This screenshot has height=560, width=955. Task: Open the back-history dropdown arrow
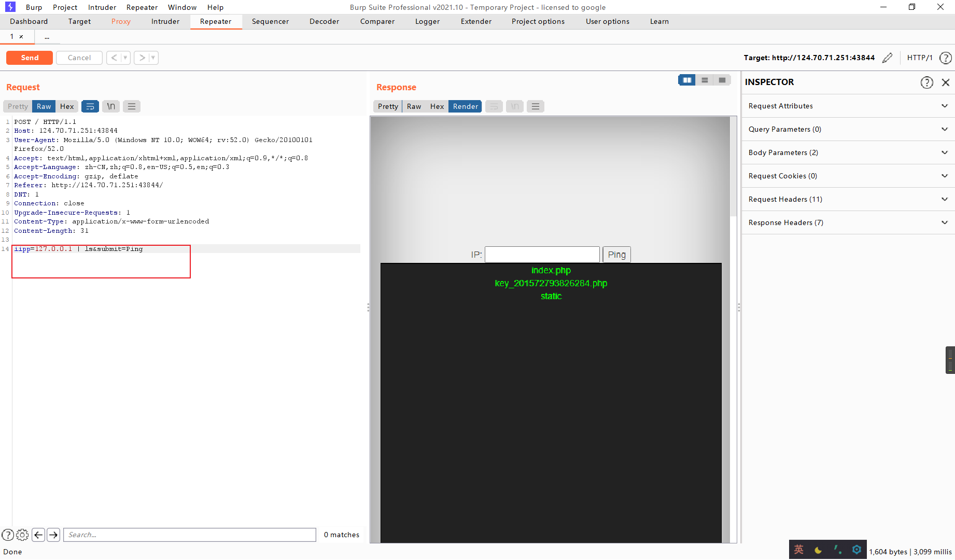pyautogui.click(x=124, y=58)
